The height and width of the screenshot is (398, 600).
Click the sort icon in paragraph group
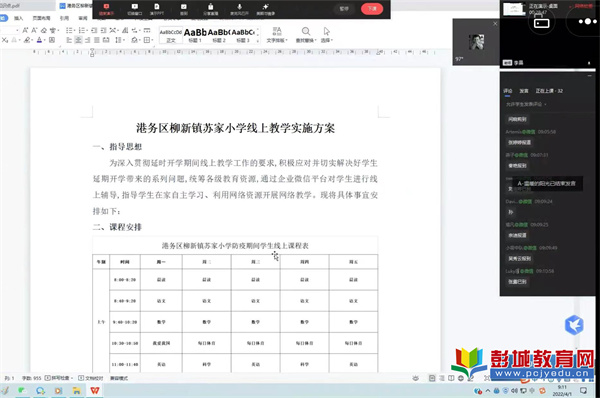pyautogui.click(x=125, y=30)
